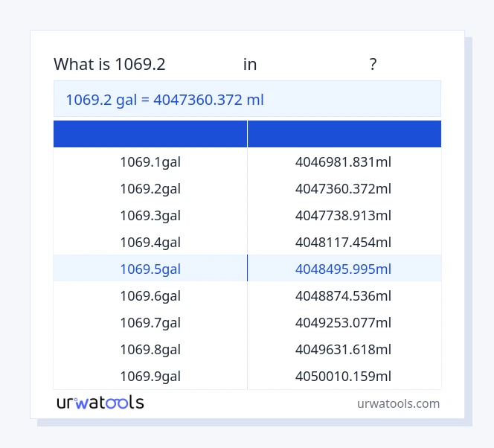Select the highlighted 4048495.995ml value
Image resolution: width=494 pixels, height=448 pixels.
tap(343, 269)
